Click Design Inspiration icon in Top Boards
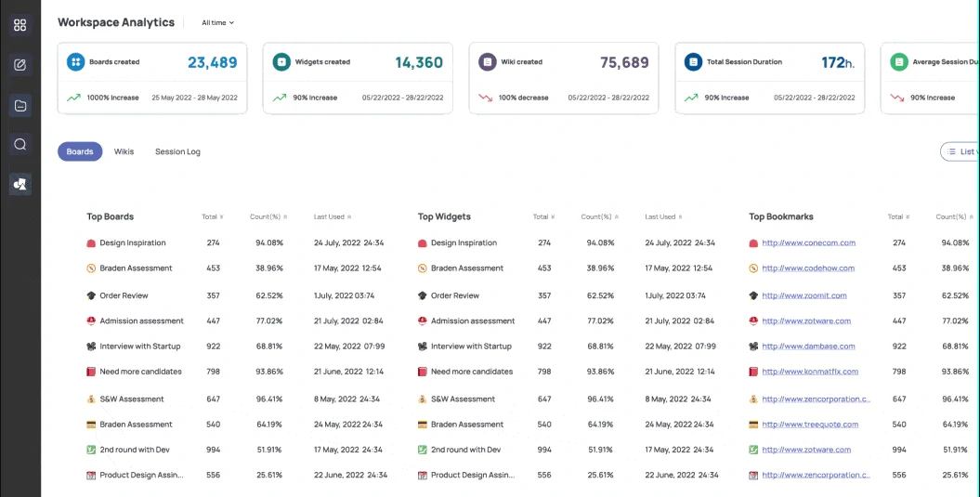This screenshot has height=497, width=980. [91, 243]
